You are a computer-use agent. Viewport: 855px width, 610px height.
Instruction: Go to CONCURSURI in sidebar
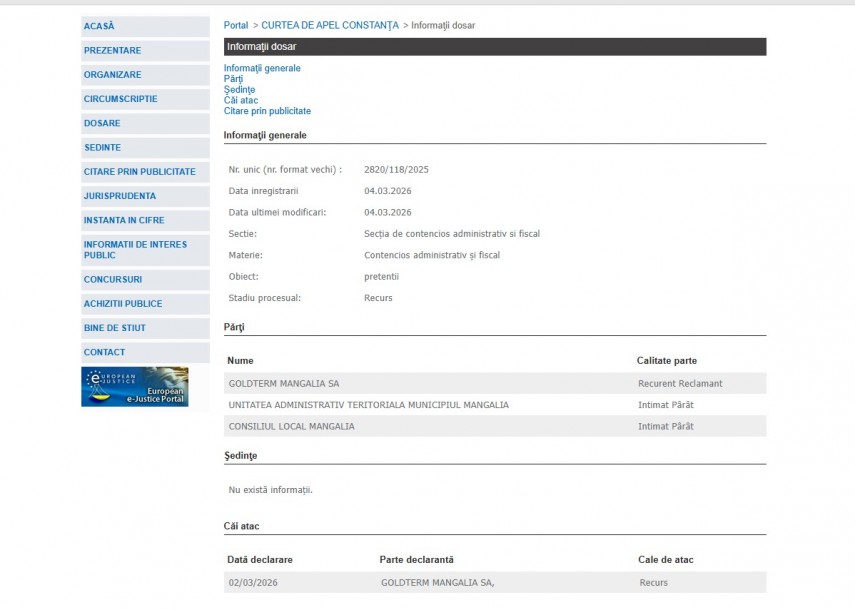point(113,280)
